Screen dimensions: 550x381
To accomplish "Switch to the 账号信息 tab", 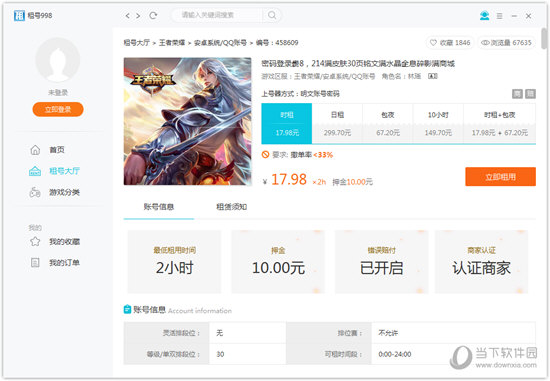I will coord(159,207).
